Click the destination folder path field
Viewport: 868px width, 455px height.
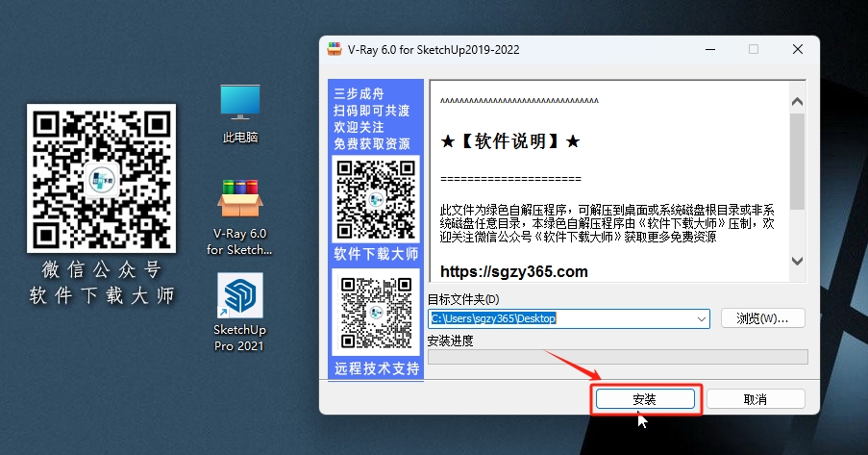pos(568,318)
